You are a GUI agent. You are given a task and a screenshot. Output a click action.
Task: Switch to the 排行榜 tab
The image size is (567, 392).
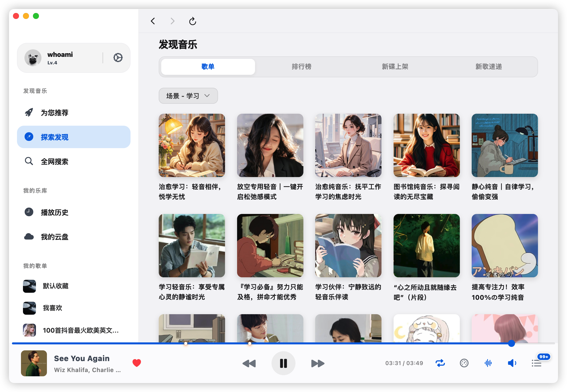302,67
